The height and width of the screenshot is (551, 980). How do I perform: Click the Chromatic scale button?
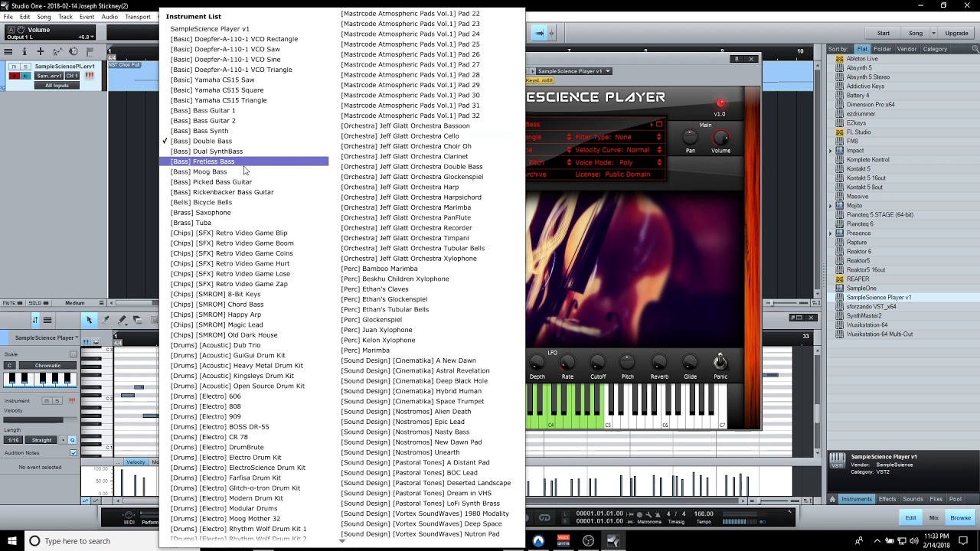[47, 366]
